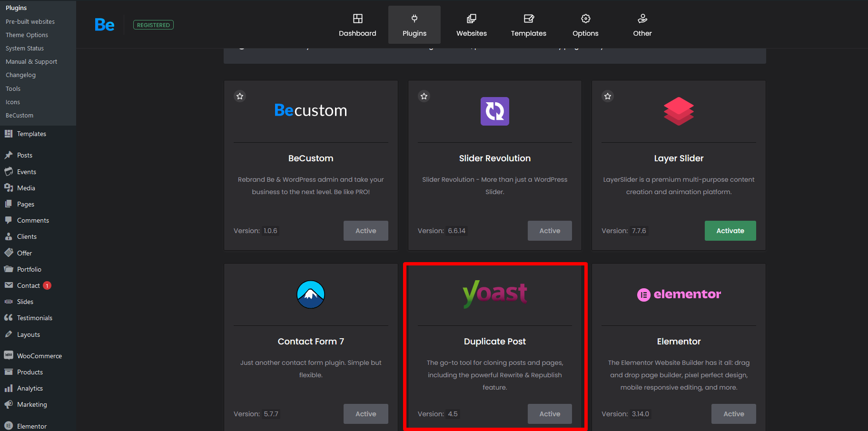This screenshot has width=868, height=431.
Task: Click the Marketing megaphone icon
Action: tap(9, 404)
